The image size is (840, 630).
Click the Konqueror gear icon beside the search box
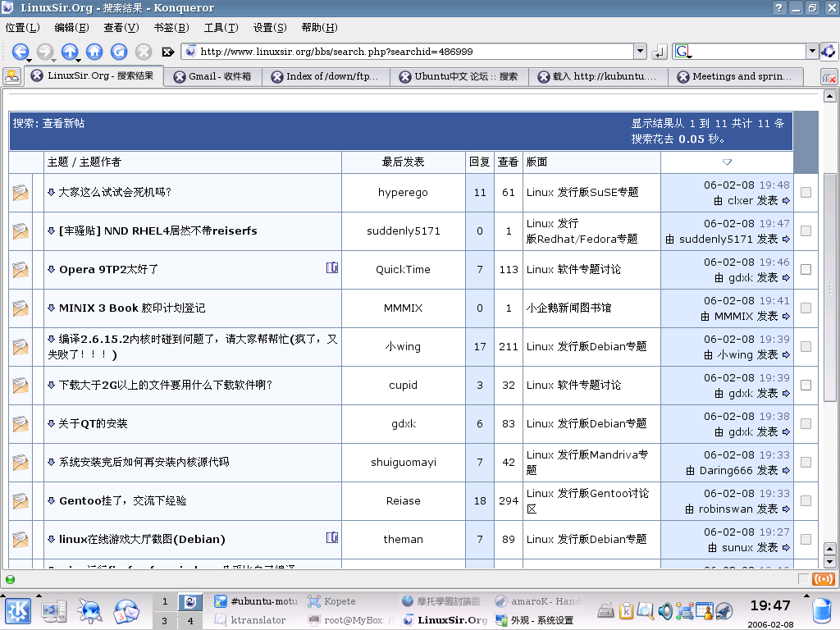[829, 52]
